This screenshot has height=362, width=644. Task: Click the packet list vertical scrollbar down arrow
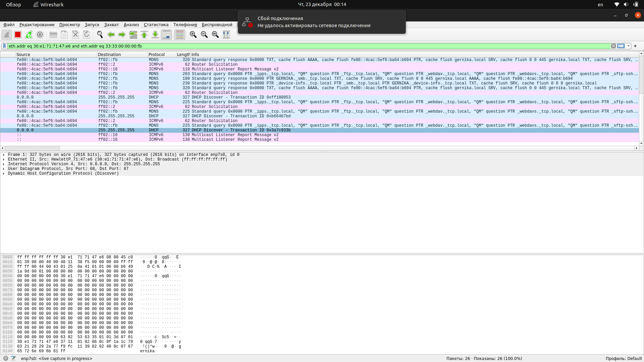641,143
